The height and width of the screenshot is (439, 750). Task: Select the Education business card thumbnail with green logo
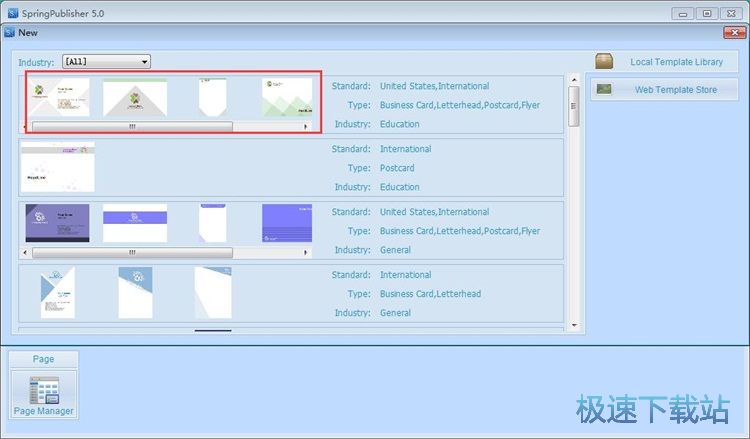58,98
